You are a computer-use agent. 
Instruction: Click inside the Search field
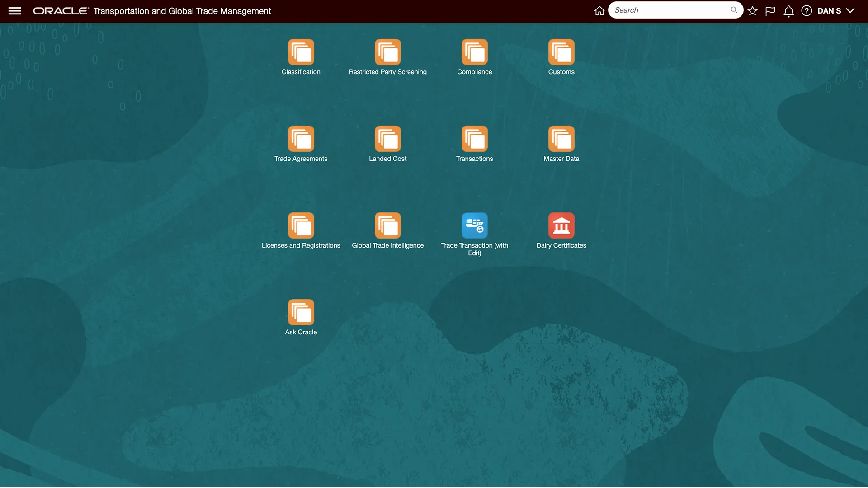pyautogui.click(x=669, y=10)
